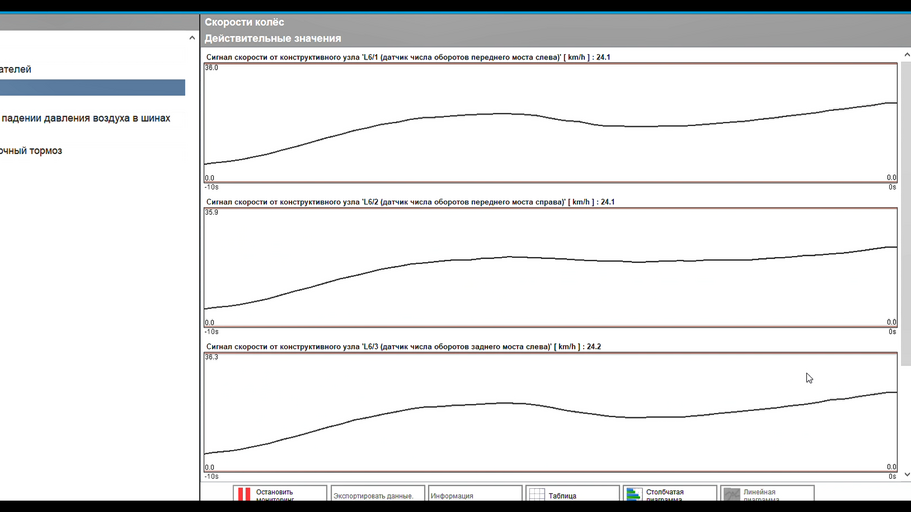Collapse left panel with up chevron
Screen dimensions: 911x512
[192, 38]
